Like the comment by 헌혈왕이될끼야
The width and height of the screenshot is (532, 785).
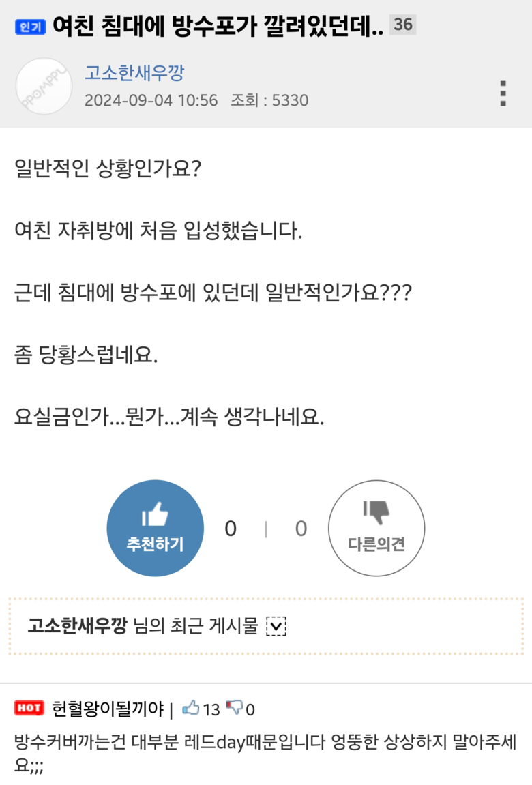191,708
